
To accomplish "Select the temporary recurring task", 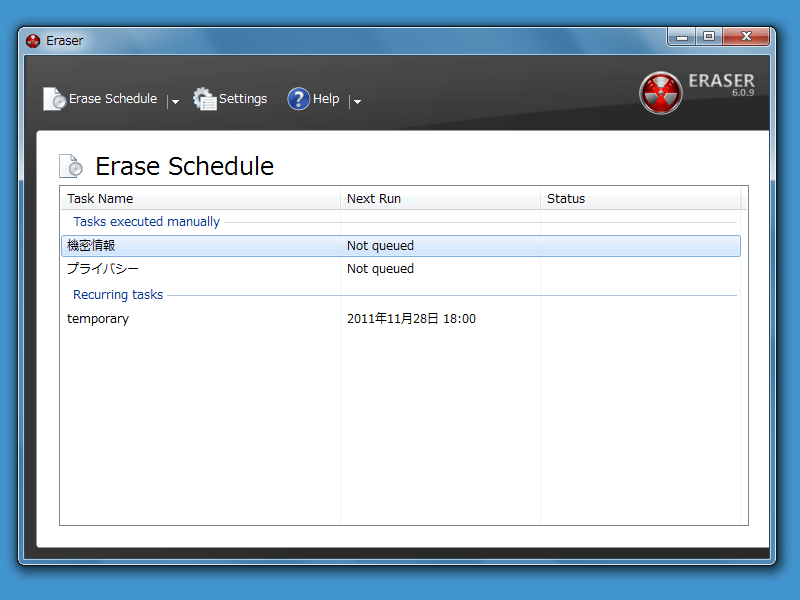I will pos(401,319).
